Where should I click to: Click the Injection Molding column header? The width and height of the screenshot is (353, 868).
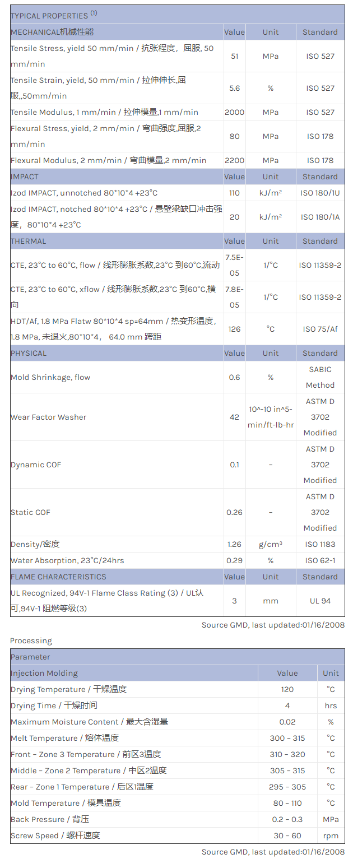44,673
